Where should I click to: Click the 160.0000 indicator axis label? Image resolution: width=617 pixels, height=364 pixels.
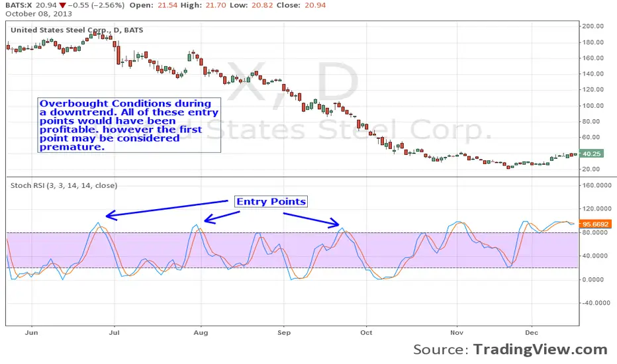(597, 185)
